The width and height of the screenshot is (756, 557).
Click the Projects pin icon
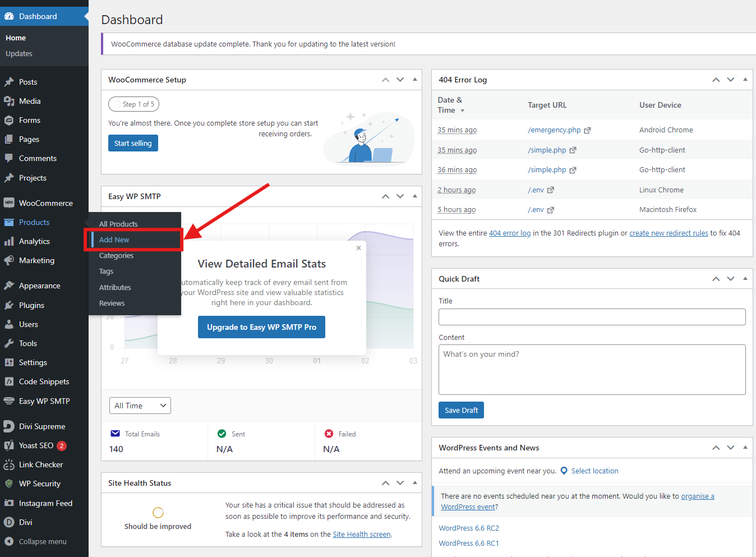[9, 178]
